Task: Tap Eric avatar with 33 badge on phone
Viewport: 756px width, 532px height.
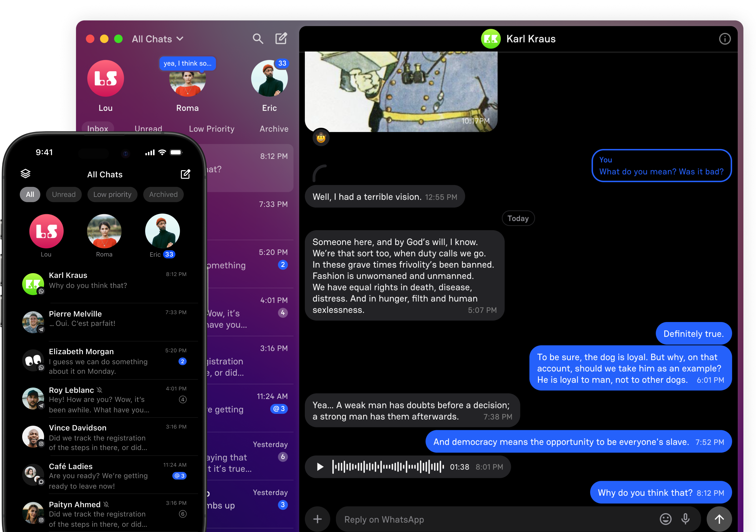Action: point(163,231)
